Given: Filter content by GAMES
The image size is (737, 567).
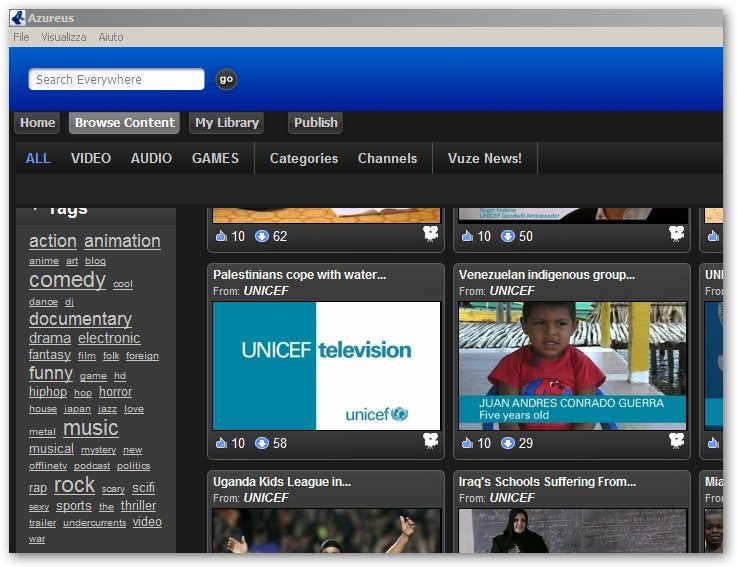Looking at the screenshot, I should click(x=215, y=158).
